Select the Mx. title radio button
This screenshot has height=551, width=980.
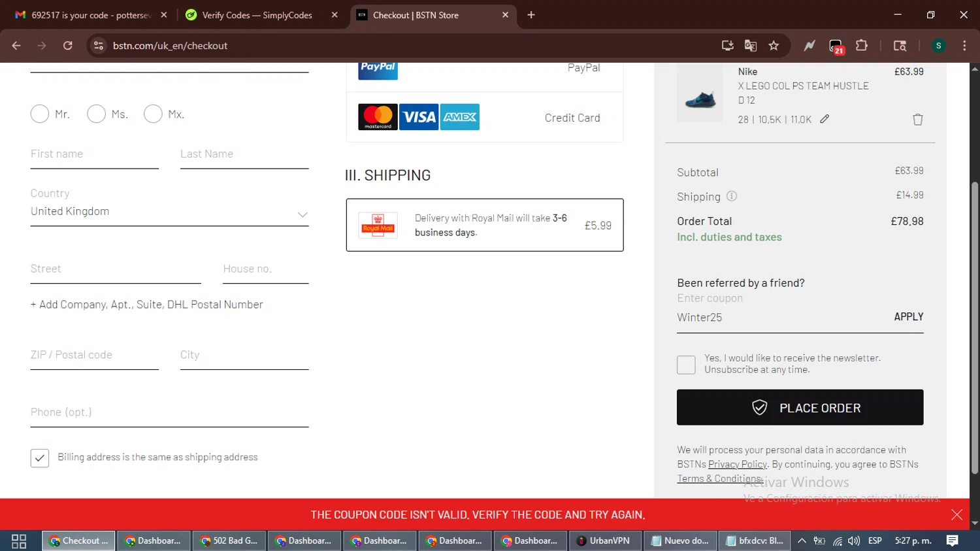(153, 114)
